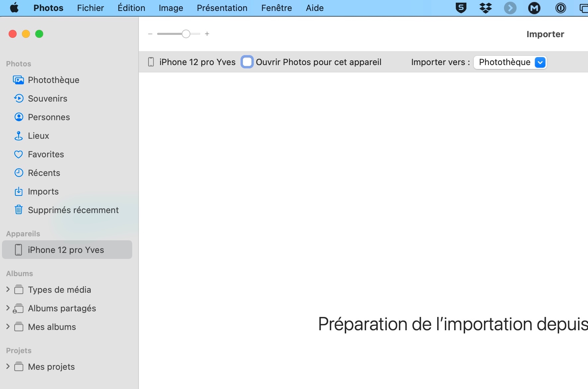Click the Appareils section header
The height and width of the screenshot is (389, 588).
click(23, 234)
